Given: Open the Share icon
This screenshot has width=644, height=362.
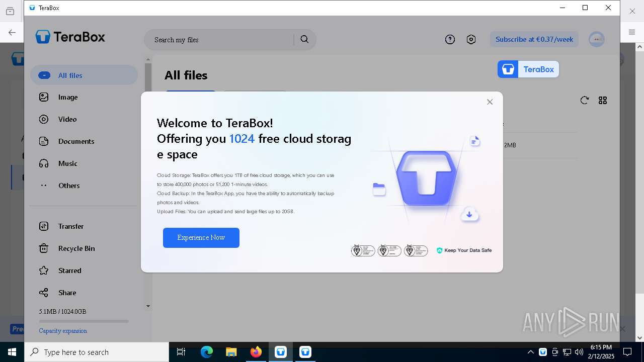Looking at the screenshot, I should [x=44, y=293].
